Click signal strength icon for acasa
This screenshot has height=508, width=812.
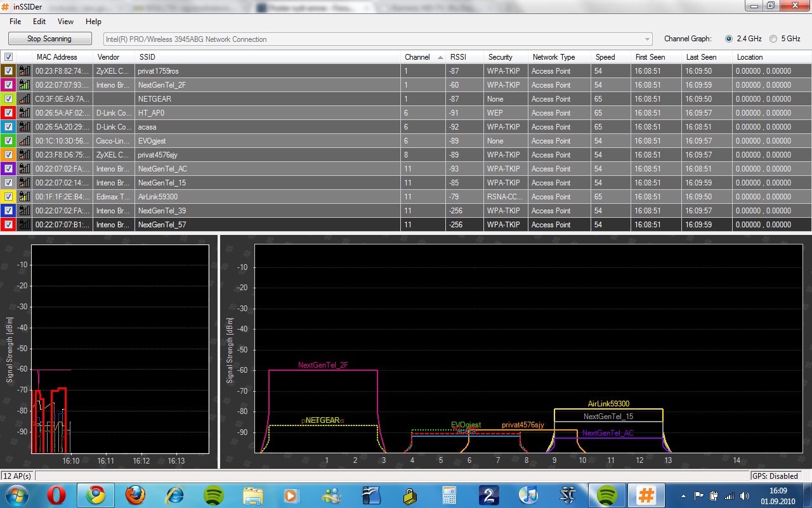[x=25, y=127]
